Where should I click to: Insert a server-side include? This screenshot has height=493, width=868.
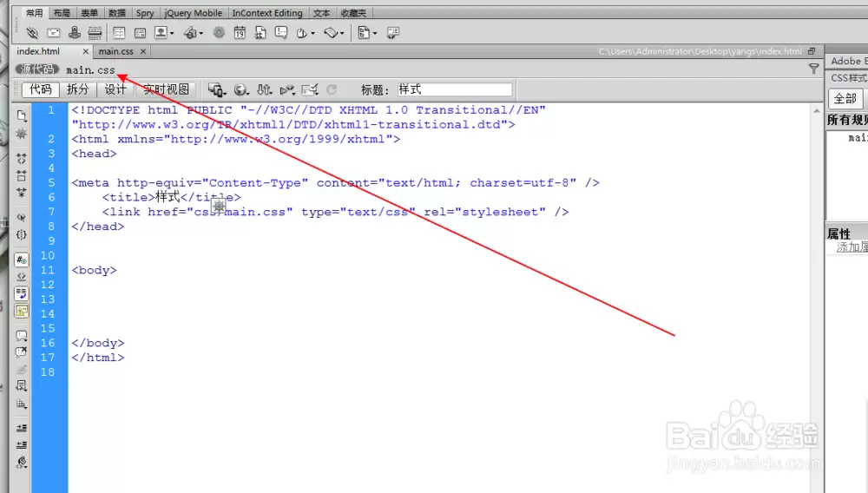click(x=260, y=33)
